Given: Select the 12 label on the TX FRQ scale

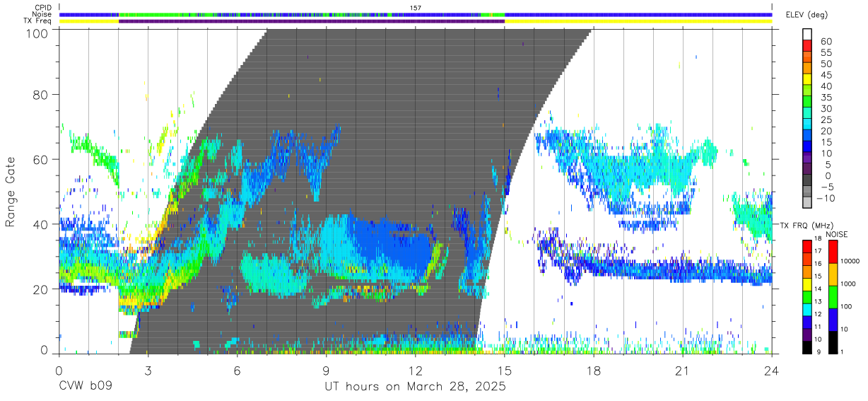Looking at the screenshot, I should click(x=818, y=314).
